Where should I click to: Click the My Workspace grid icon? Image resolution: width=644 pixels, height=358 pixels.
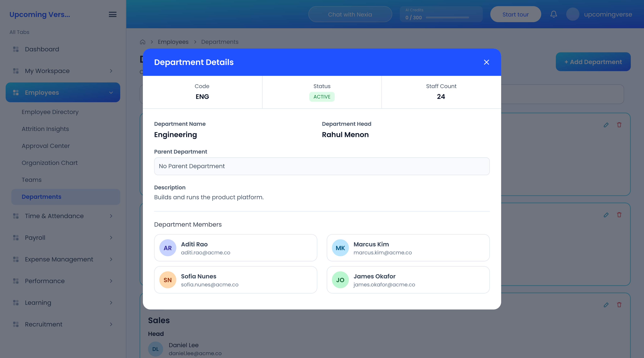(x=16, y=71)
